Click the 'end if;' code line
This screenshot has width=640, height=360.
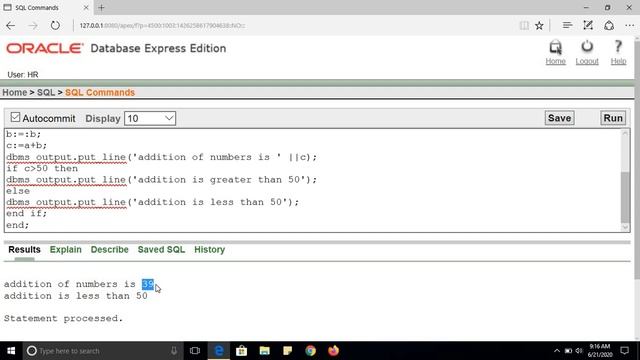coord(27,213)
